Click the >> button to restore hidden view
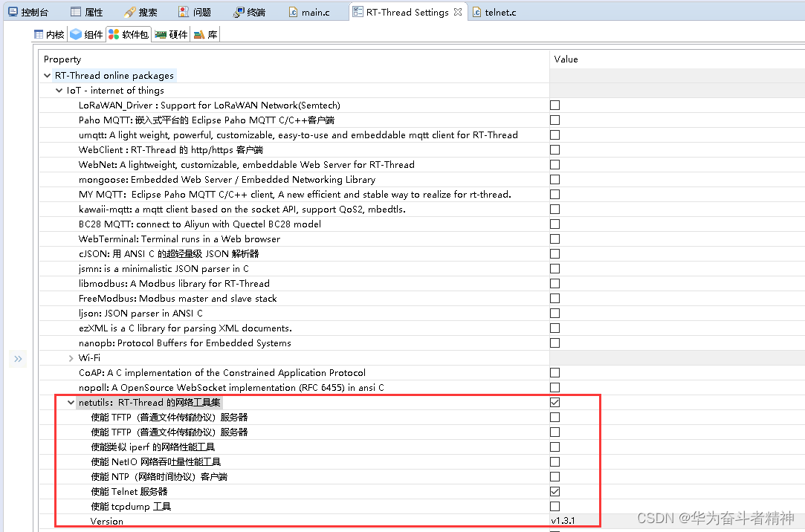805x532 pixels. 18,359
